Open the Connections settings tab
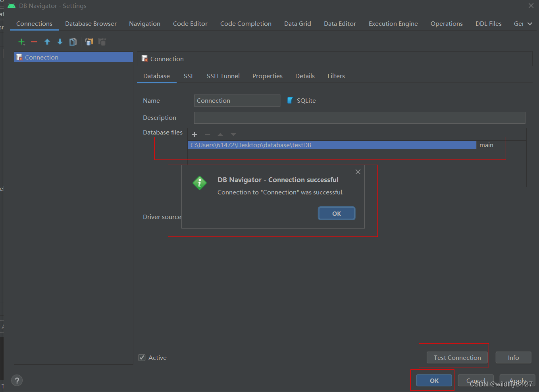 tap(34, 24)
